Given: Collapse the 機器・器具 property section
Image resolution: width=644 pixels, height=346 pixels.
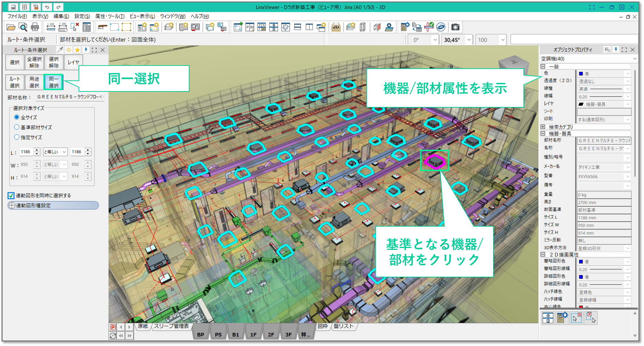Looking at the screenshot, I should click(543, 134).
